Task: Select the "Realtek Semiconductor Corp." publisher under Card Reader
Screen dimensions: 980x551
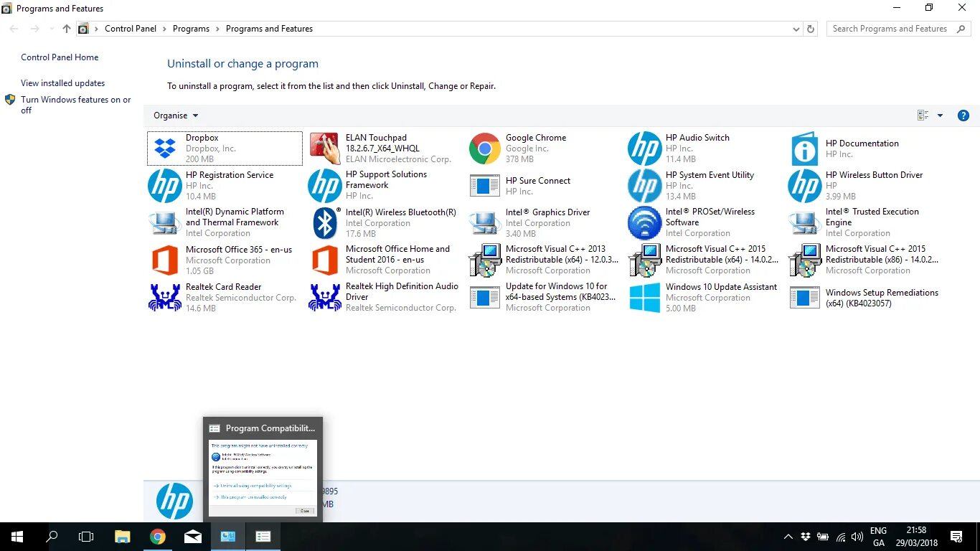Action: (241, 298)
